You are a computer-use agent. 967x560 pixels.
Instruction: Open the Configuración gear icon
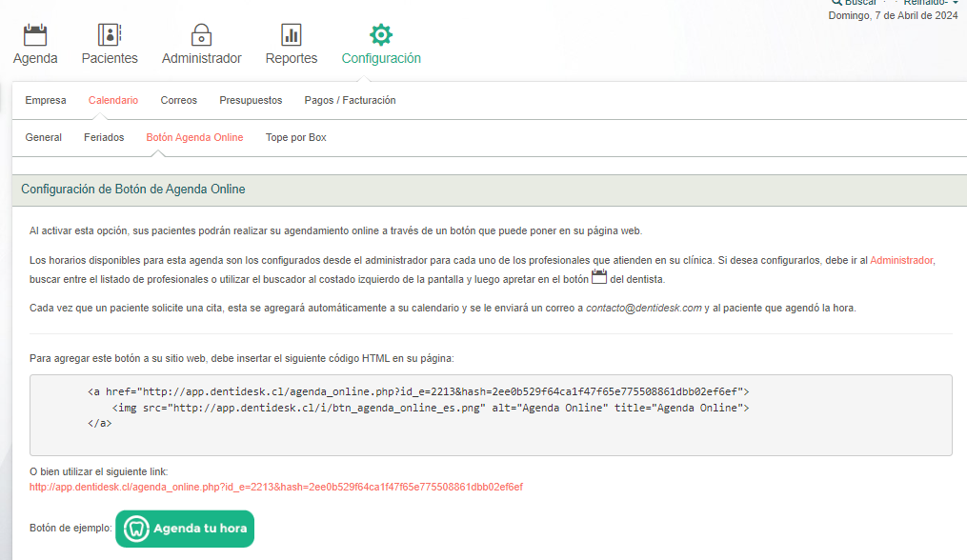[381, 34]
